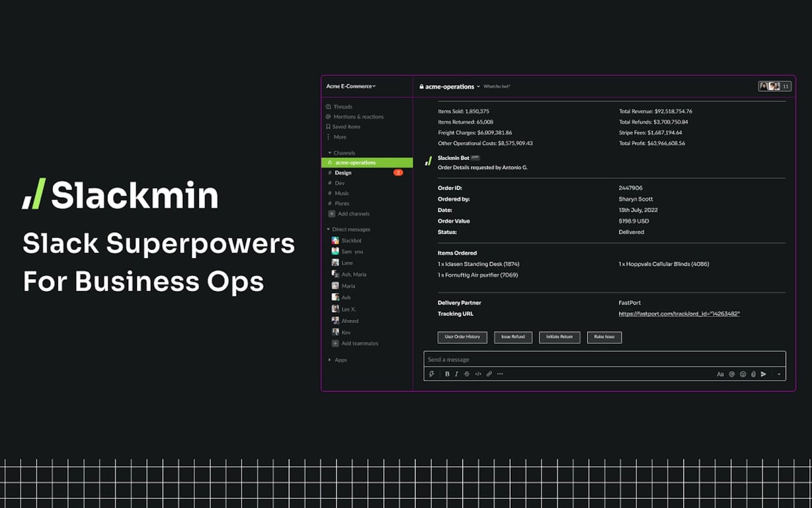This screenshot has height=508, width=812.
Task: Open the emoji picker in the composer
Action: (743, 374)
